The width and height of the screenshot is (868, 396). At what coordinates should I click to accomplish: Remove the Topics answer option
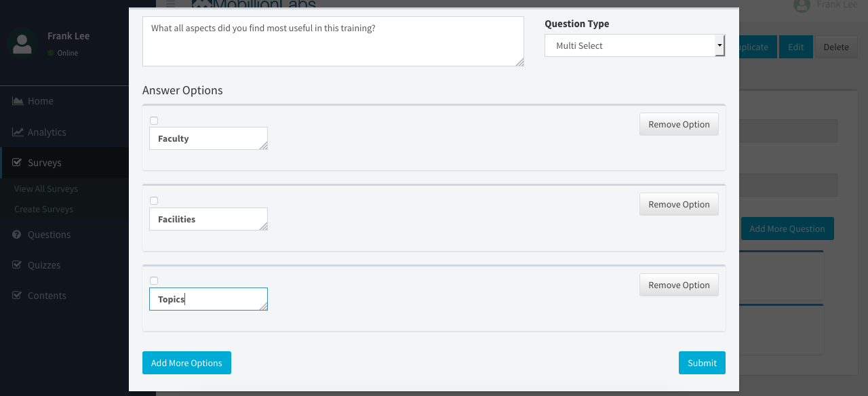click(679, 285)
